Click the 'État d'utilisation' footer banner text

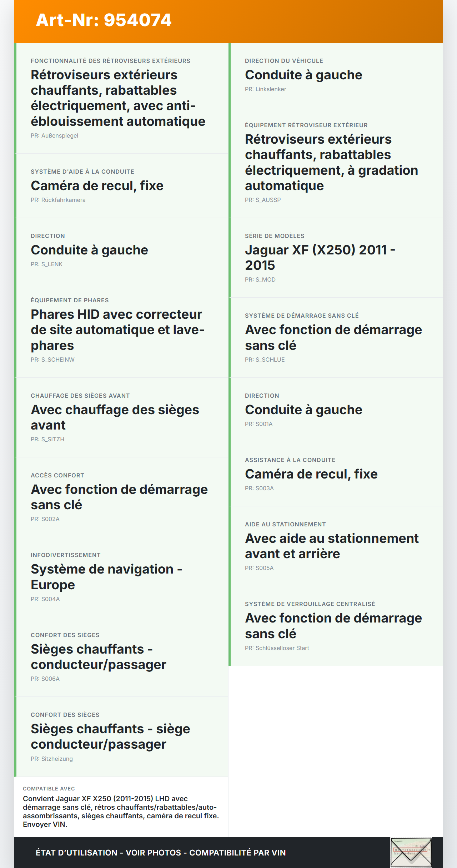(x=161, y=853)
